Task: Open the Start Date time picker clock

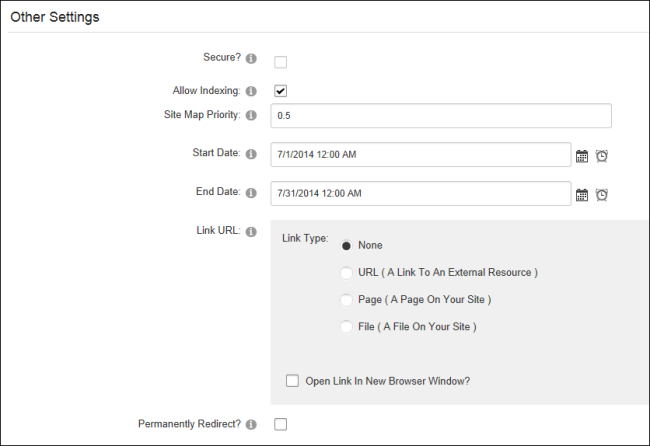Action: (601, 156)
